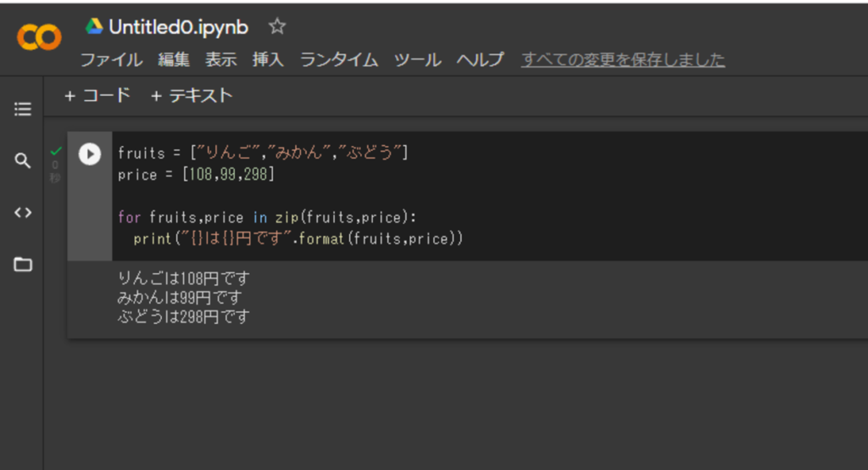The width and height of the screenshot is (868, 470).
Task: Open the 編集 menu
Action: click(174, 60)
